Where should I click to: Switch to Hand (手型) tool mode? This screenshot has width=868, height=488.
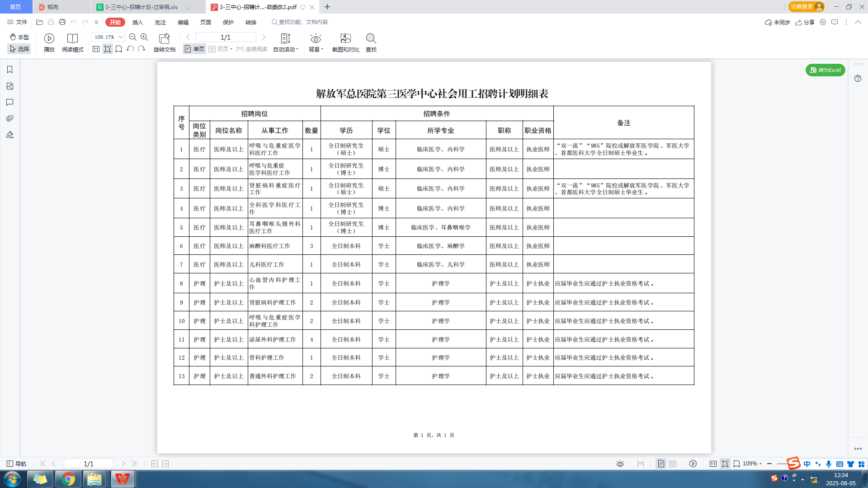pyautogui.click(x=19, y=37)
